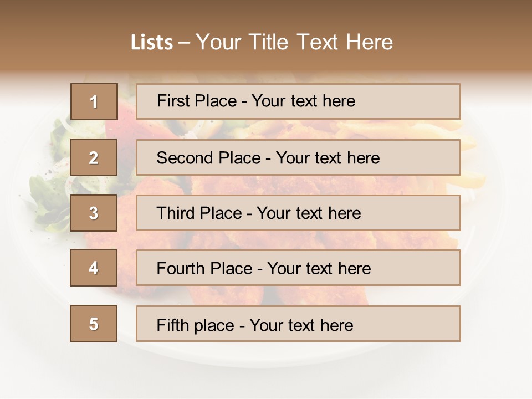
Task: Click the words 'First Place'
Action: pyautogui.click(x=197, y=101)
